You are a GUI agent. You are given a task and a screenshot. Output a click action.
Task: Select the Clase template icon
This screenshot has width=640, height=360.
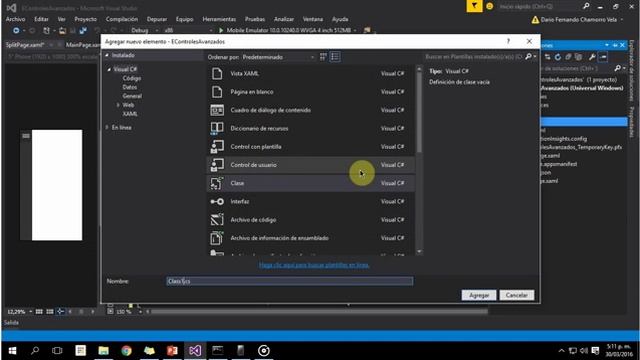click(217, 183)
